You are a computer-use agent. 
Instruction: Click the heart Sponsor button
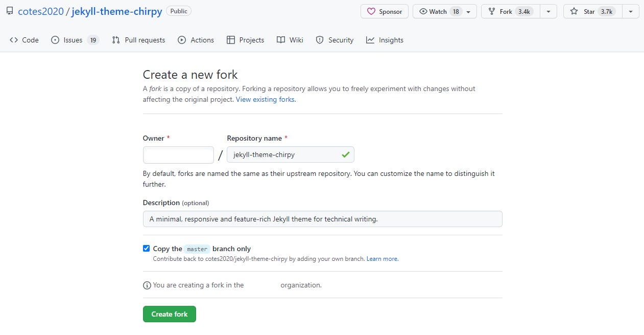[x=384, y=11]
